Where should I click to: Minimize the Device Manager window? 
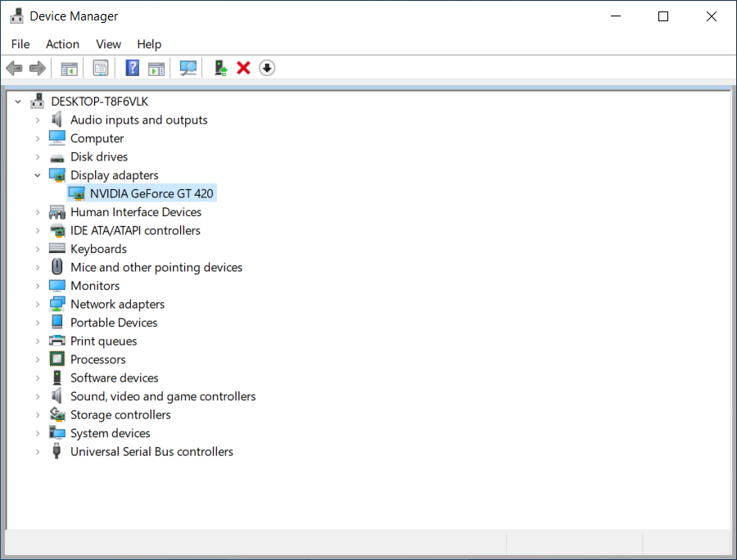[616, 16]
